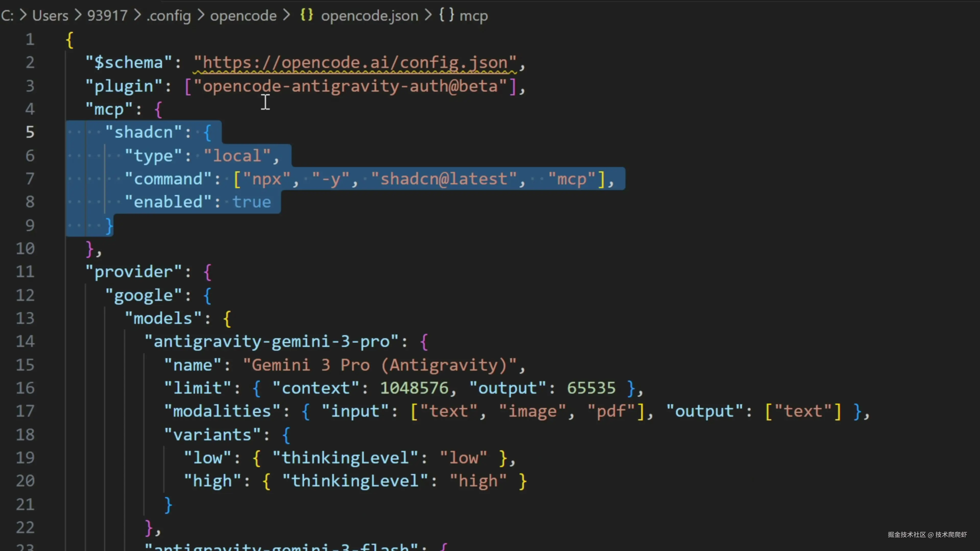The image size is (980, 551).
Task: Open the Users breadcrumb folder
Action: coord(50,16)
